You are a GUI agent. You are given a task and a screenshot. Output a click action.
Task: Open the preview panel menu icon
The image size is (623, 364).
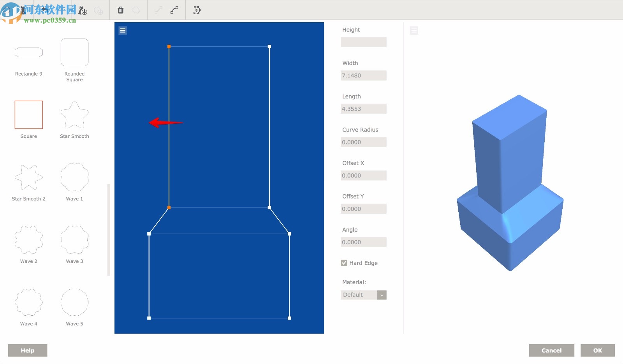414,30
